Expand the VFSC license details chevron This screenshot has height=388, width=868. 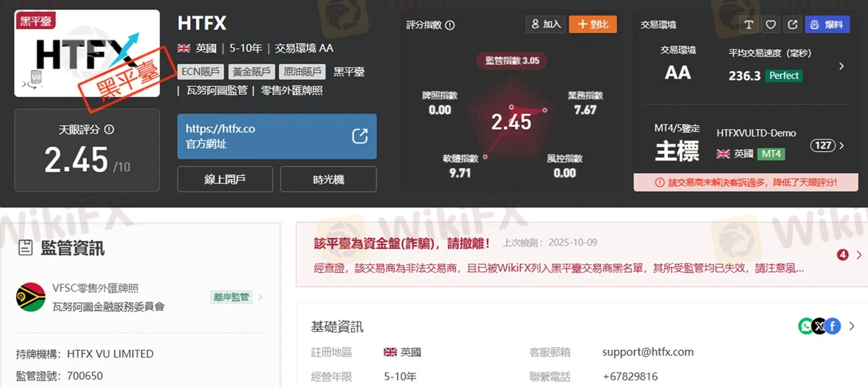tap(260, 297)
